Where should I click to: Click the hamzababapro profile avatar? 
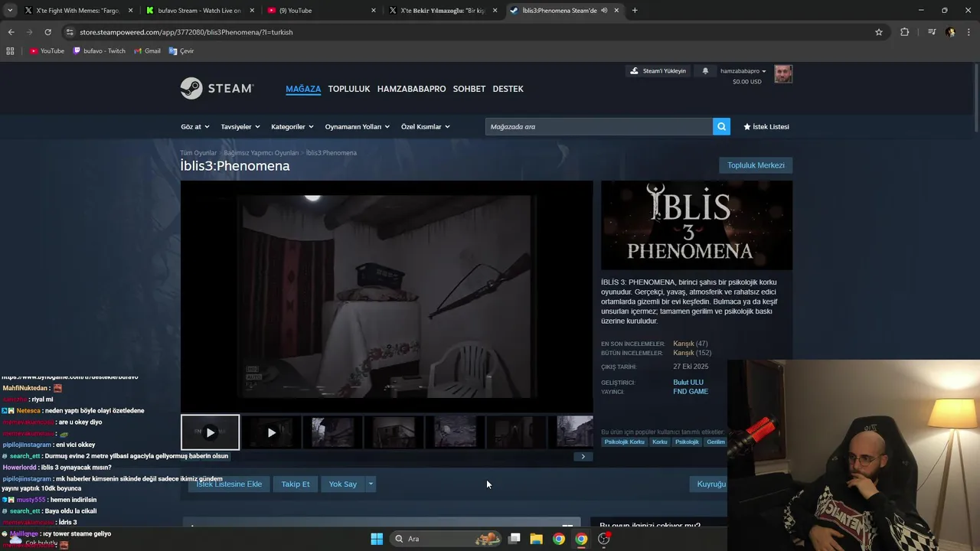(783, 74)
